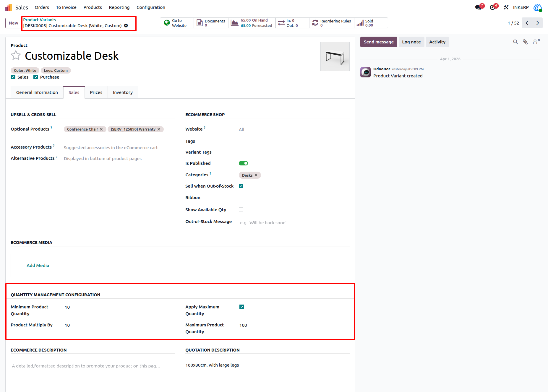Viewport: 548px width, 392px height.
Task: Uncheck Sell when Out-of-Stock
Action: click(x=241, y=186)
